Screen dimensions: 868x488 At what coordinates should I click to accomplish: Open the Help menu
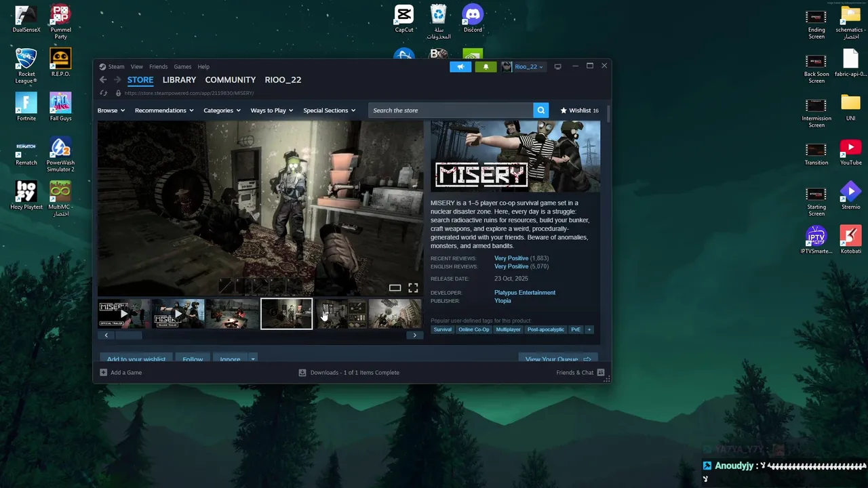click(203, 66)
